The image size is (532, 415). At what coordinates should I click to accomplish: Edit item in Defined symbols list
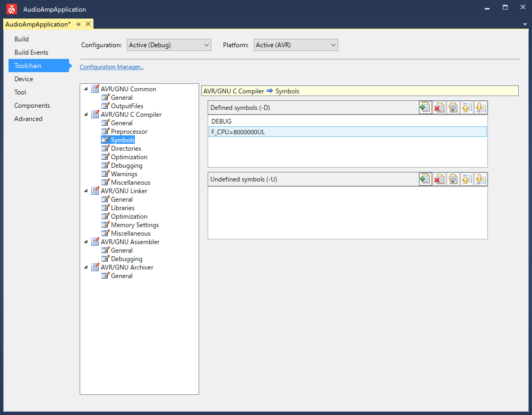point(453,108)
